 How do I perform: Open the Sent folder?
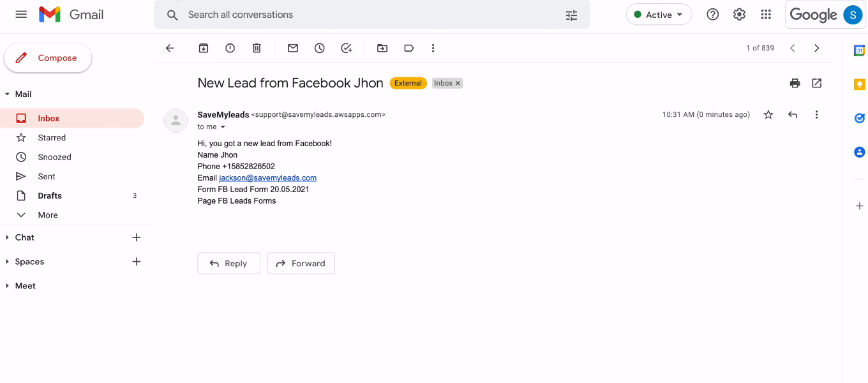[72, 176]
